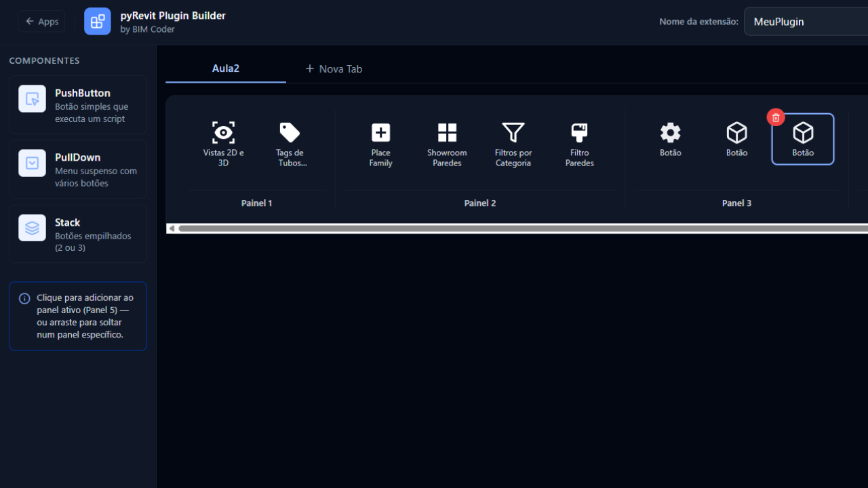The width and height of the screenshot is (868, 488).
Task: Go back to Apps
Action: [41, 21]
